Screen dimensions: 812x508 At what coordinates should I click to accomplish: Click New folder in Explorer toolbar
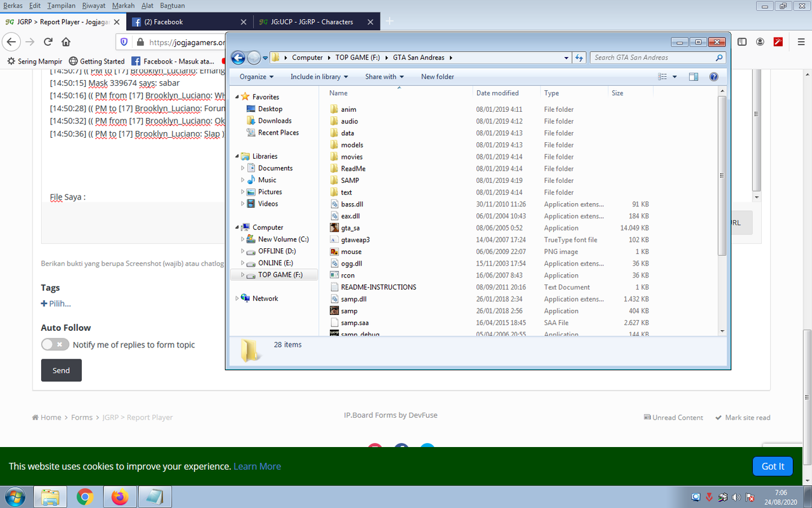tap(438, 77)
